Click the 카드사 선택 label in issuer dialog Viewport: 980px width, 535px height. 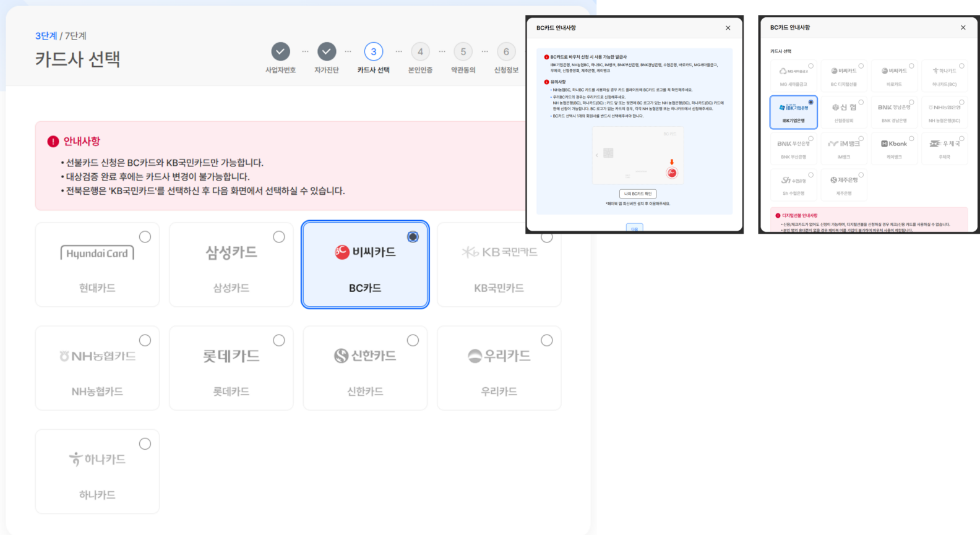(781, 51)
